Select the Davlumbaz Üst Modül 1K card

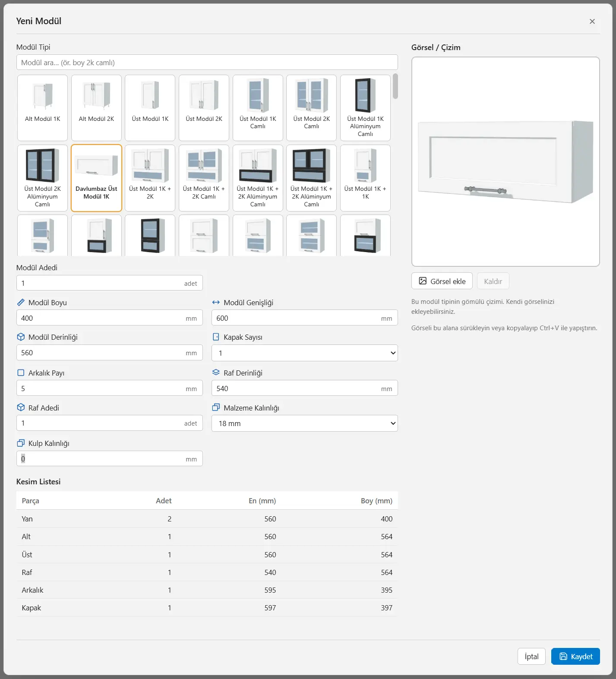96,178
